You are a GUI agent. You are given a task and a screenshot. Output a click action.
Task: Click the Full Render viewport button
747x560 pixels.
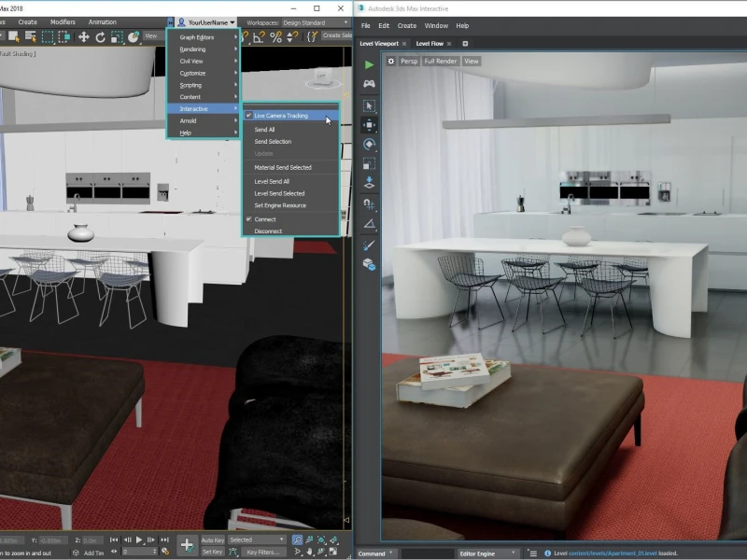[x=440, y=61]
